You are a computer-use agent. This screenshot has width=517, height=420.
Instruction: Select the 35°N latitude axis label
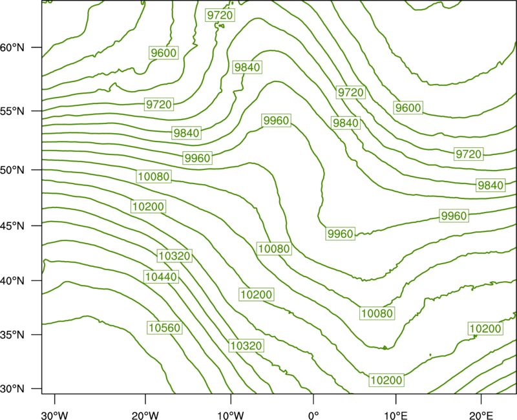(12, 335)
